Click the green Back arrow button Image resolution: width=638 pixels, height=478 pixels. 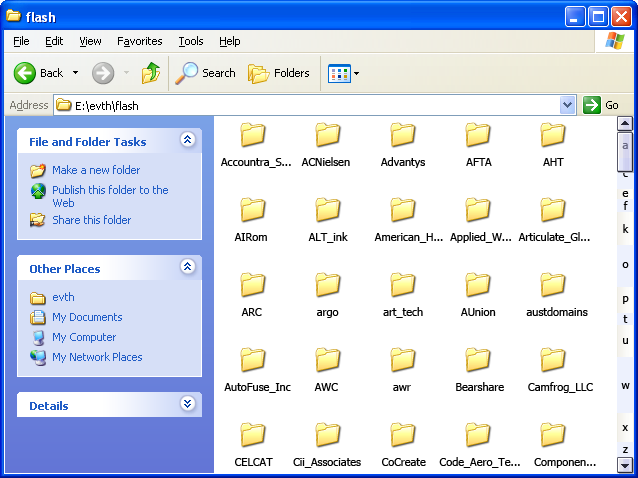(x=25, y=73)
